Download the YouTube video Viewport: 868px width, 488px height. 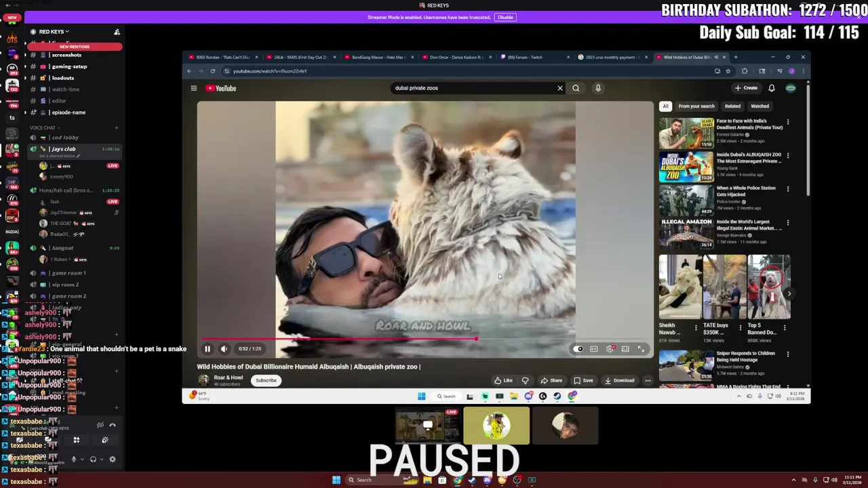pyautogui.click(x=619, y=380)
